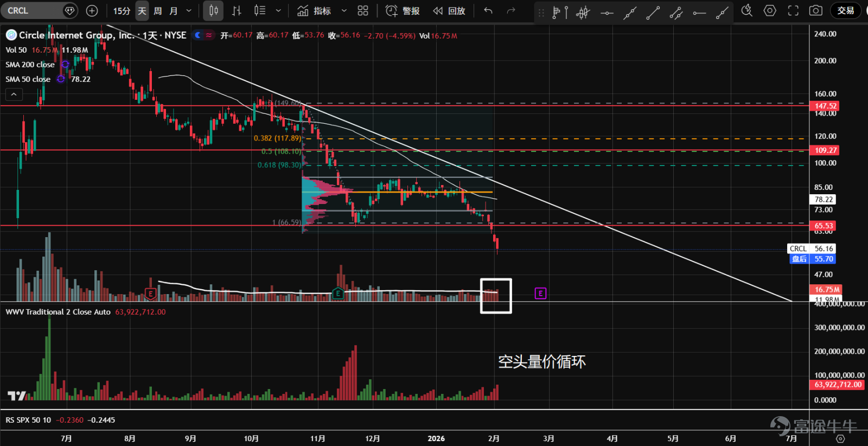Click the Circle company logo icon
The height and width of the screenshot is (446, 868).
[x=11, y=35]
